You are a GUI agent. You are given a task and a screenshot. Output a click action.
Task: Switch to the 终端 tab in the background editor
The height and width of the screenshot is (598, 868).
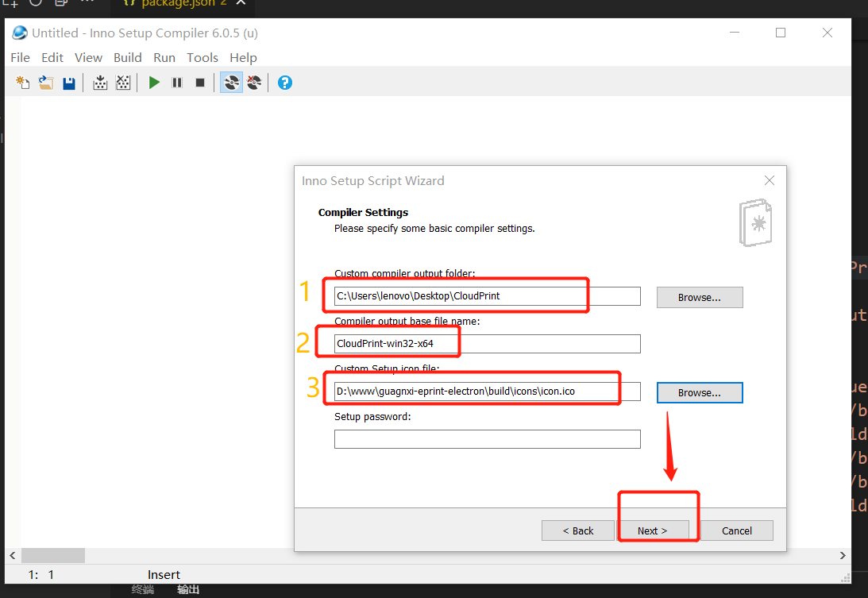tap(143, 590)
